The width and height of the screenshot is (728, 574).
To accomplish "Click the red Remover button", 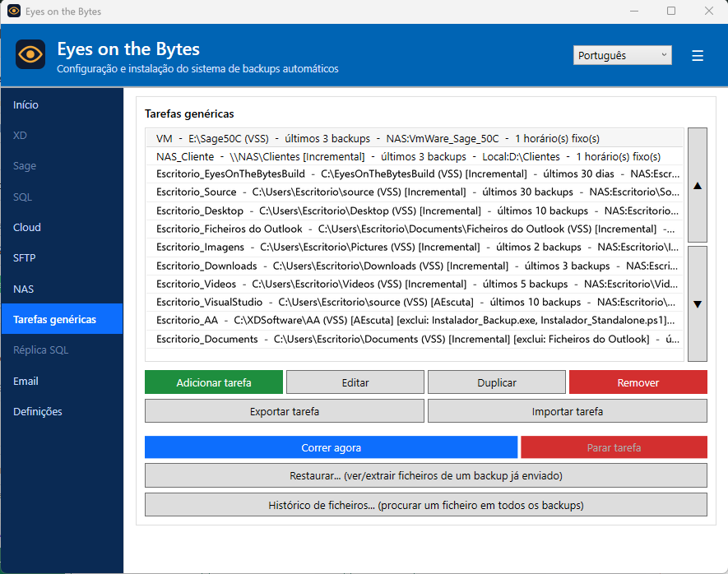I will [638, 382].
